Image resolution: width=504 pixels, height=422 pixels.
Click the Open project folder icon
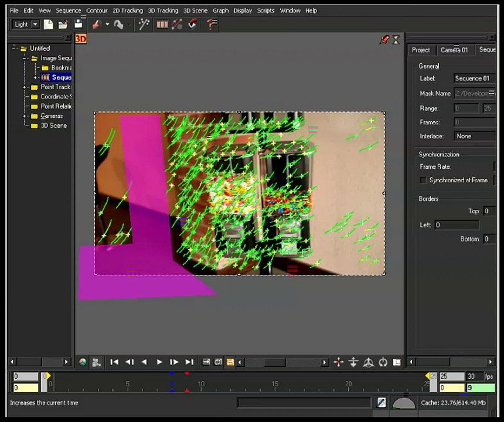63,25
